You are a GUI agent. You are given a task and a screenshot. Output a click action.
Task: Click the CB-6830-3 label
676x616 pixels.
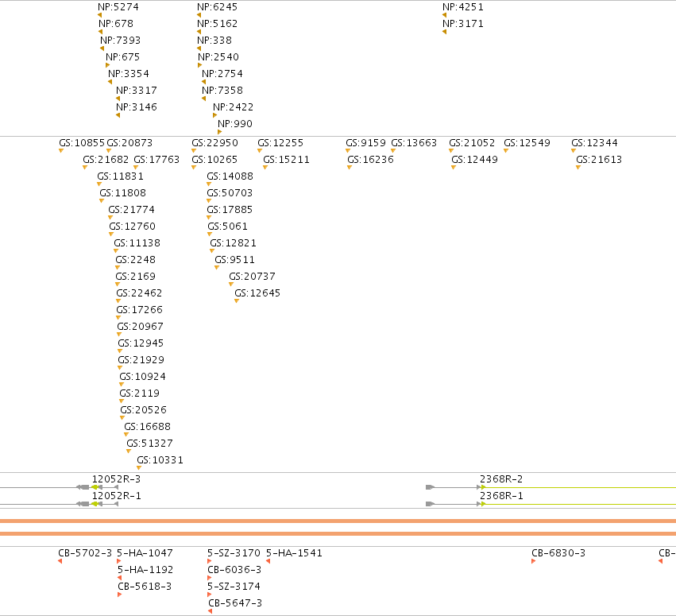coord(558,553)
